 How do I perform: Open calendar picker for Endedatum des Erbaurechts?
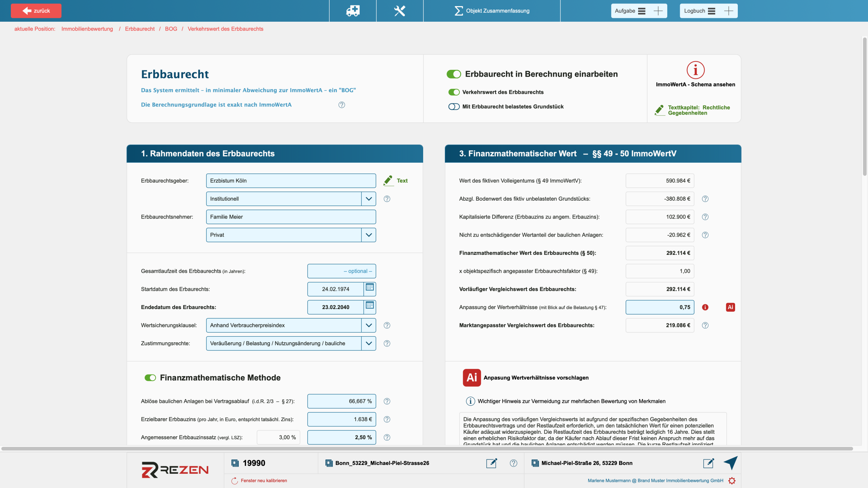pyautogui.click(x=370, y=305)
